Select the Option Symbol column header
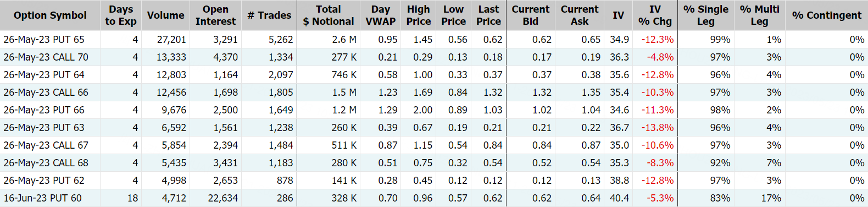This screenshot has width=868, height=207. tap(50, 15)
